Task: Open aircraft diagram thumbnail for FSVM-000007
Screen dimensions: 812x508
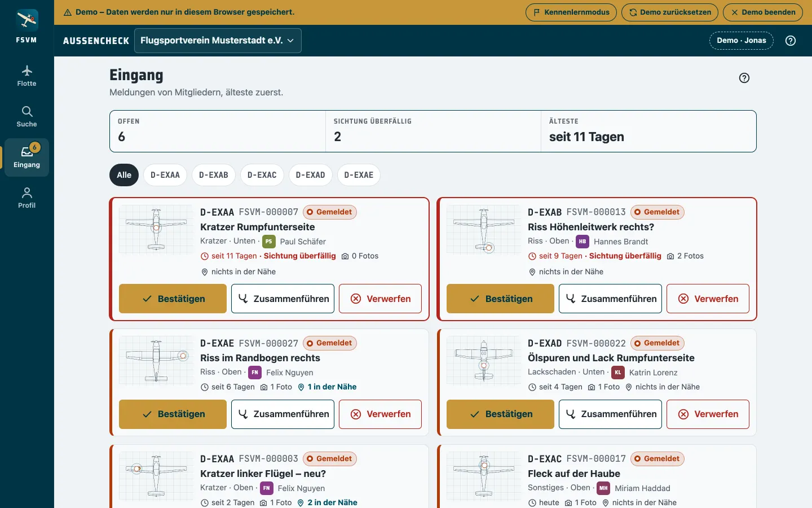Action: [156, 230]
